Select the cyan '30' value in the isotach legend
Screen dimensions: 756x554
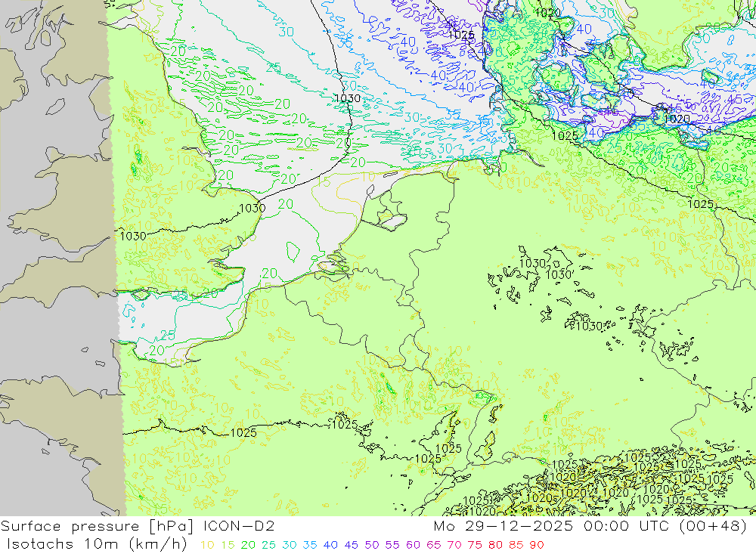(290, 546)
